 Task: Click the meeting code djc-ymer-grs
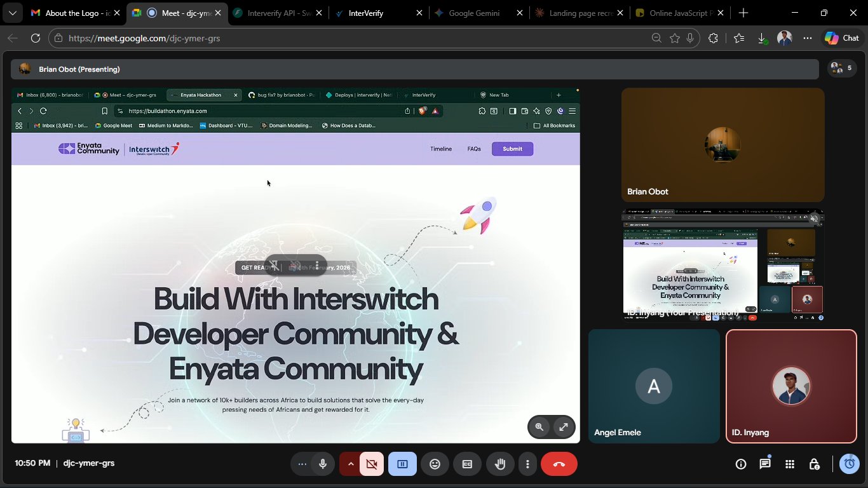tap(89, 463)
